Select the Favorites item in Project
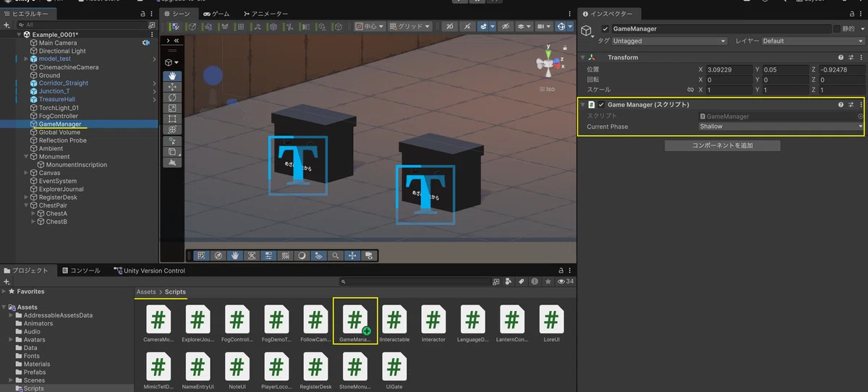This screenshot has height=392, width=868. tap(30, 291)
